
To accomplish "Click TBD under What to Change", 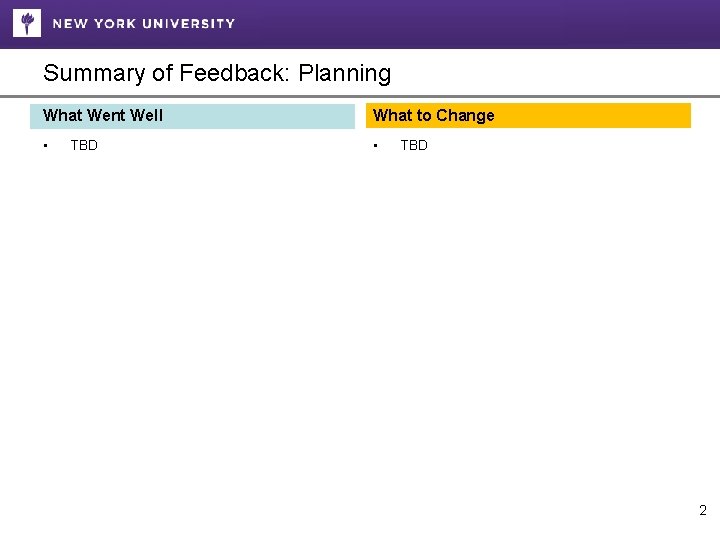I will (x=414, y=145).
